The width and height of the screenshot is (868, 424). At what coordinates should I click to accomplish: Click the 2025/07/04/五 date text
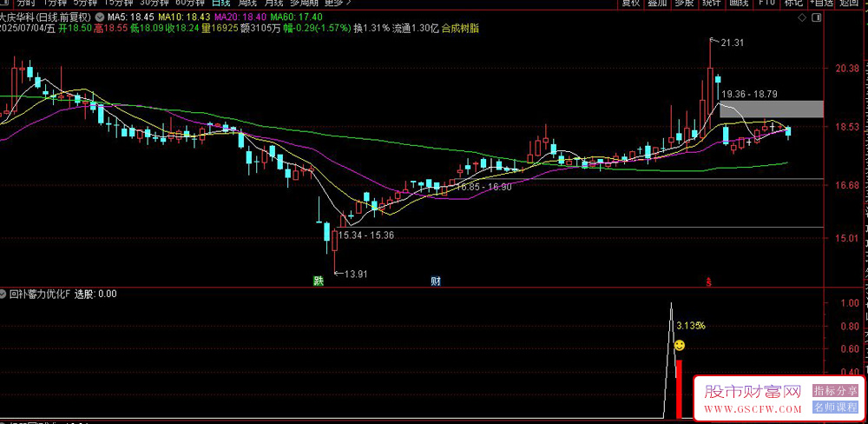point(27,29)
